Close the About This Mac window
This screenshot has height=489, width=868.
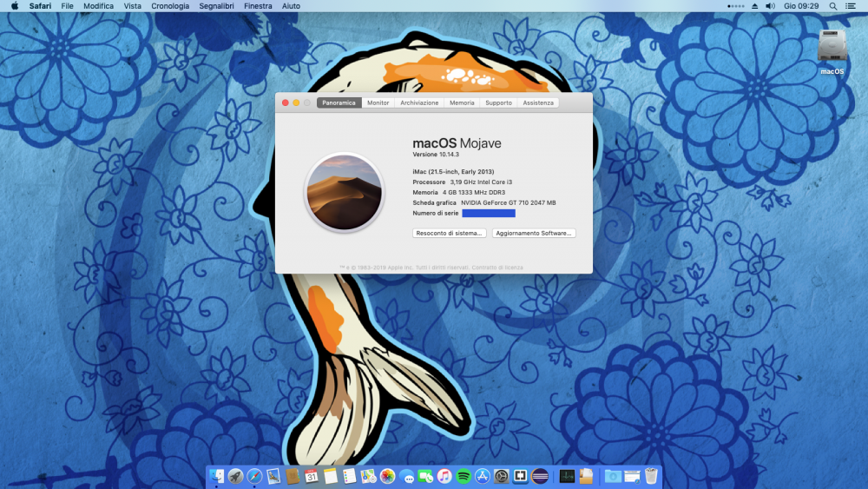click(x=286, y=103)
